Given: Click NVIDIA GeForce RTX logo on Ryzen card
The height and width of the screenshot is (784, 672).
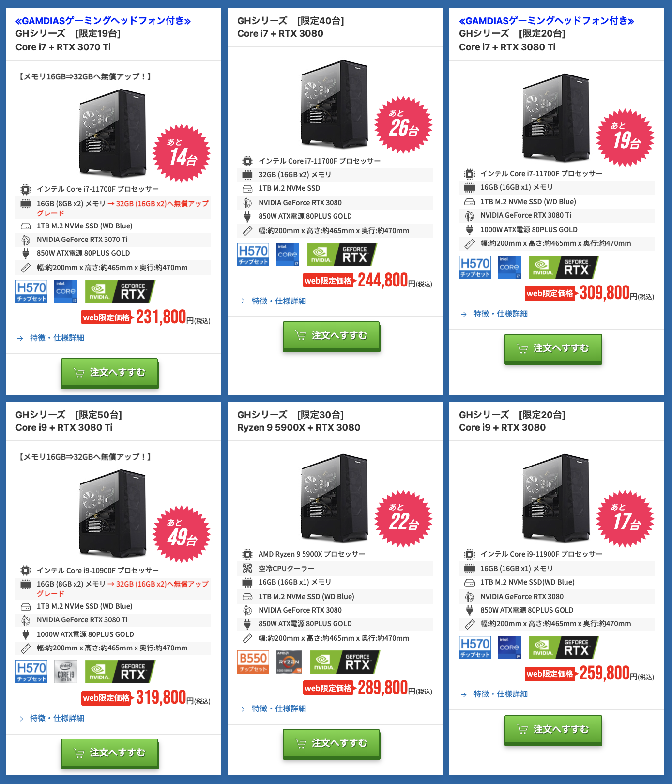Looking at the screenshot, I should (345, 662).
